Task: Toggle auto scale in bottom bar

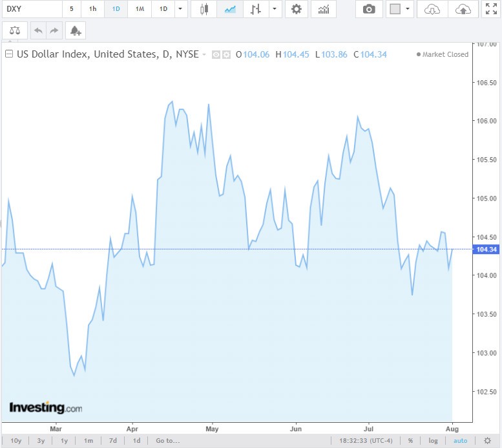Action: point(460,441)
